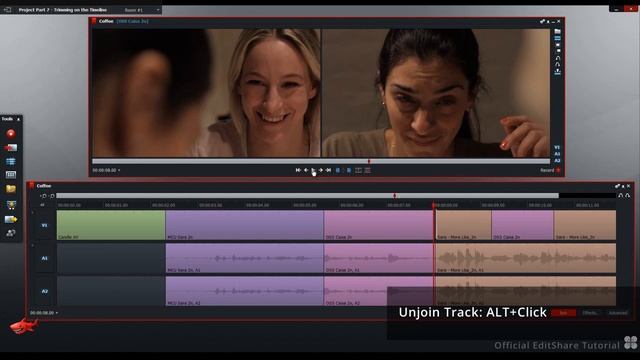Click the keyboard-style icon in Tools panel
The width and height of the screenshot is (640, 360).
[x=11, y=175]
